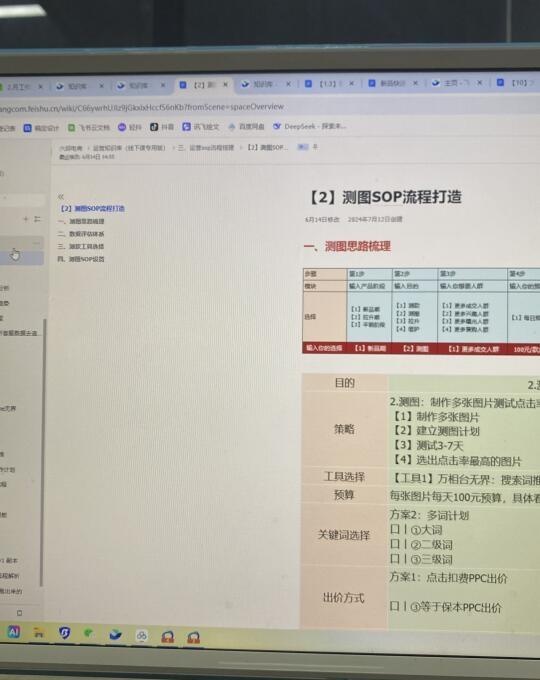Tick the ①大词 checkbox
Image resolution: width=540 pixels, height=680 pixels.
coord(395,529)
